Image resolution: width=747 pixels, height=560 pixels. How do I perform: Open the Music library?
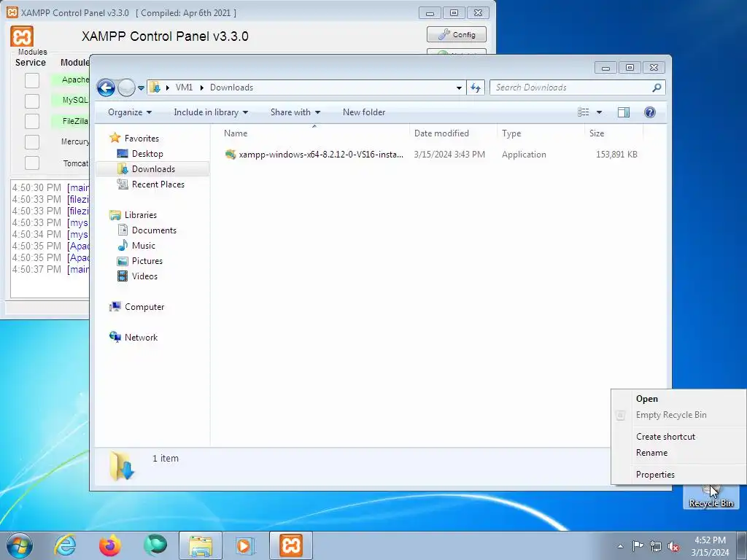[144, 246]
